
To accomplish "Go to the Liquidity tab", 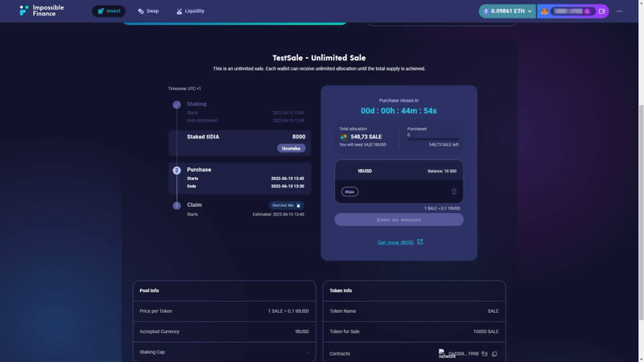I will [x=190, y=11].
